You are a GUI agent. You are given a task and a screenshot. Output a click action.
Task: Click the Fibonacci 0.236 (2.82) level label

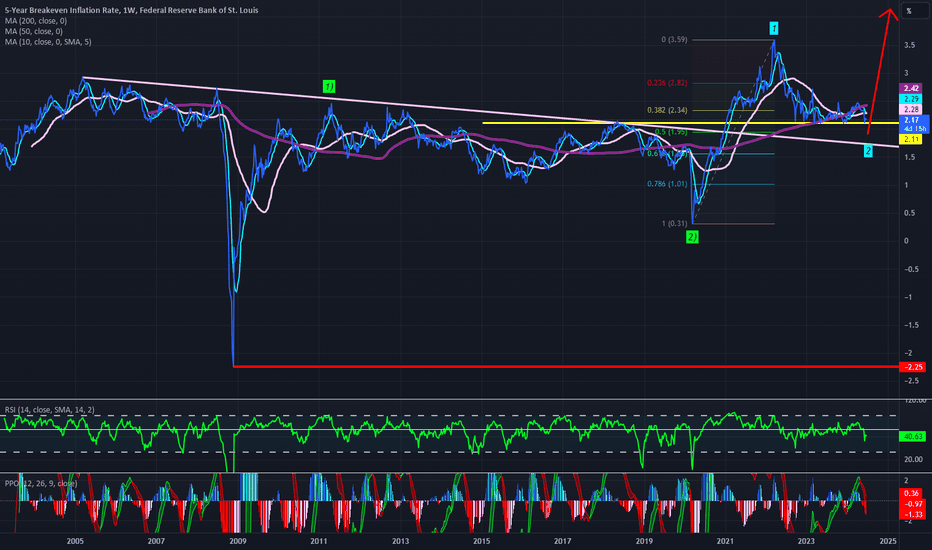pos(667,83)
